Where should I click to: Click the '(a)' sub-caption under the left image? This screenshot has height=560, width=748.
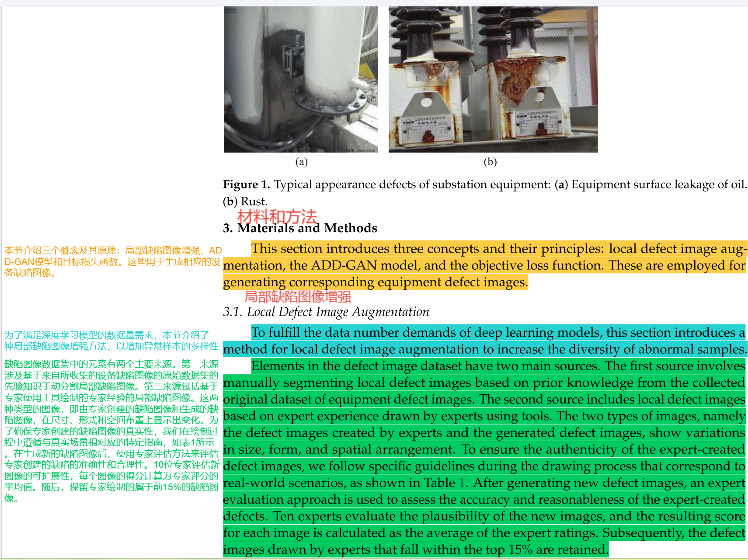coord(301,162)
